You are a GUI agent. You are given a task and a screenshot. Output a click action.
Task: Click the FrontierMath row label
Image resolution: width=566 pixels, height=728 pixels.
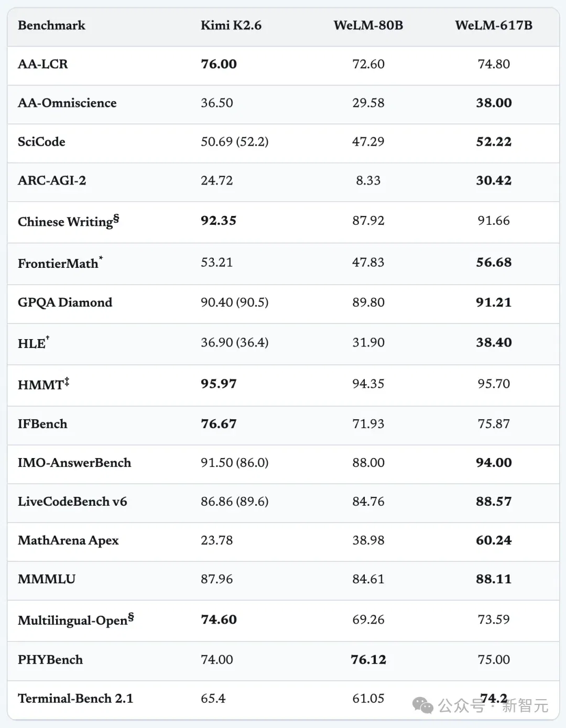coord(60,262)
